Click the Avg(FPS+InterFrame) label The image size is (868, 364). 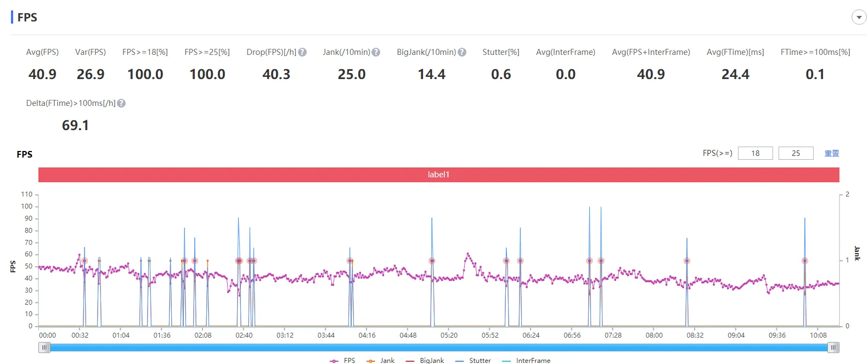click(x=651, y=52)
